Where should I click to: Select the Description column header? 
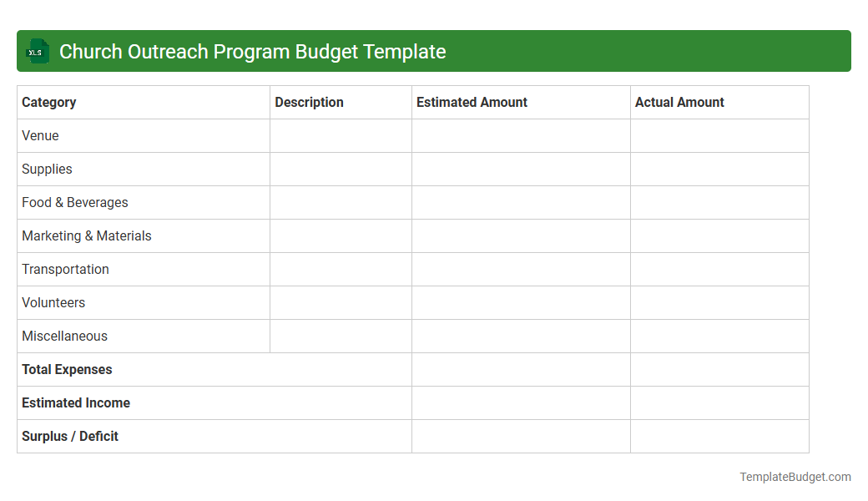click(x=309, y=102)
